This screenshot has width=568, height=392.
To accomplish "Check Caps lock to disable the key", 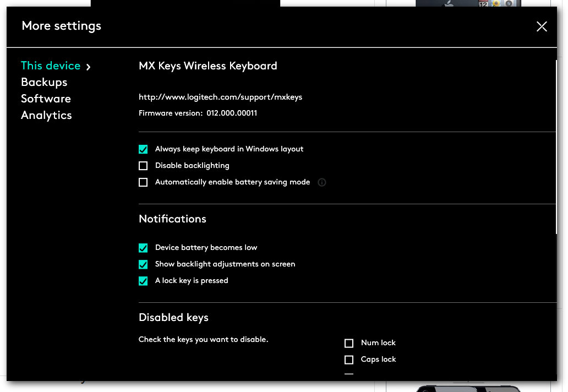I will click(x=349, y=360).
